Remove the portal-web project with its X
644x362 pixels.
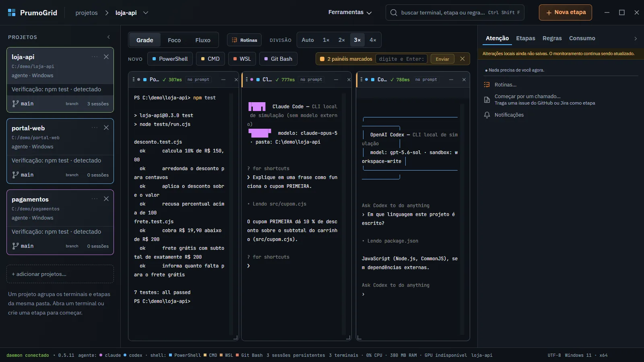pos(106,128)
